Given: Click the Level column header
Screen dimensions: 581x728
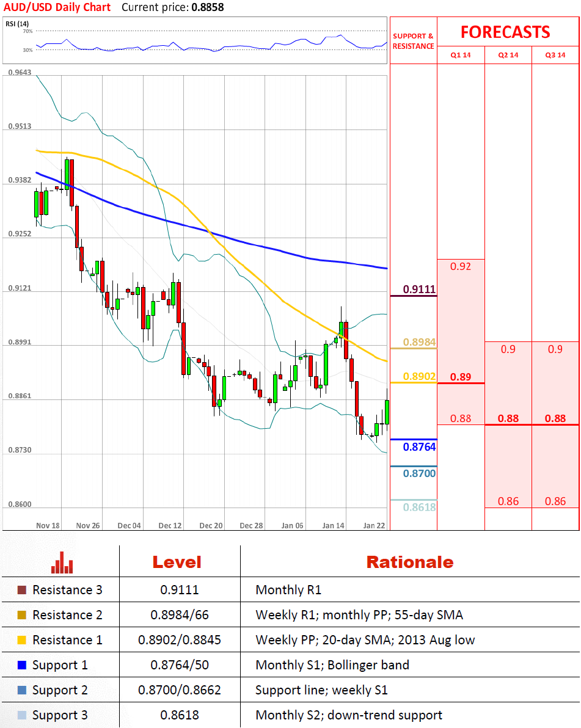Looking at the screenshot, I should pos(177,562).
